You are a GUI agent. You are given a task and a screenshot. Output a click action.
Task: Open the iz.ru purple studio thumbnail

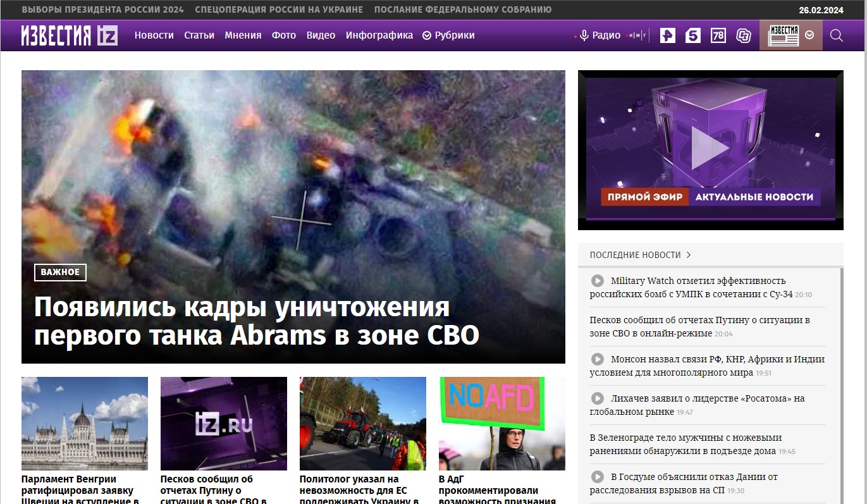point(224,424)
